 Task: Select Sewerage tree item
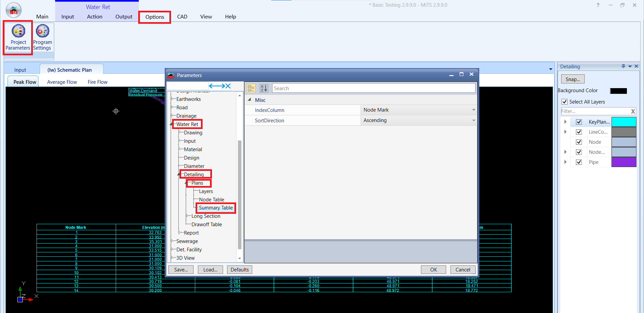(x=187, y=241)
